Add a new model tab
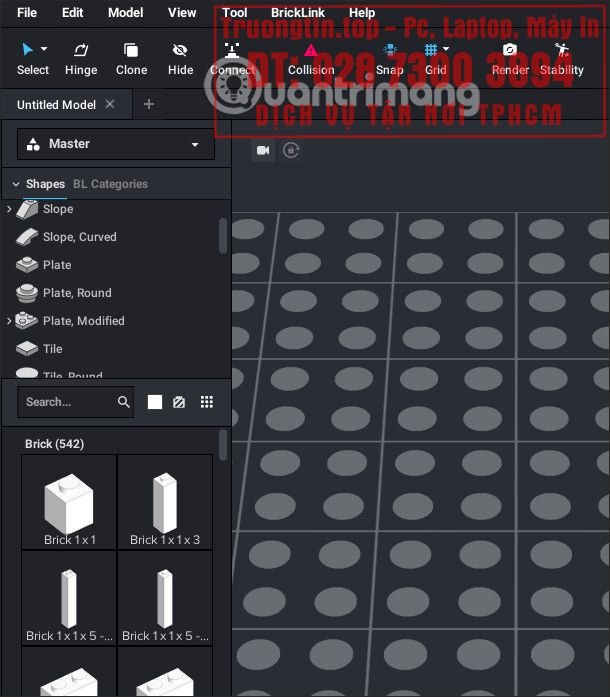This screenshot has width=610, height=697. click(x=149, y=104)
